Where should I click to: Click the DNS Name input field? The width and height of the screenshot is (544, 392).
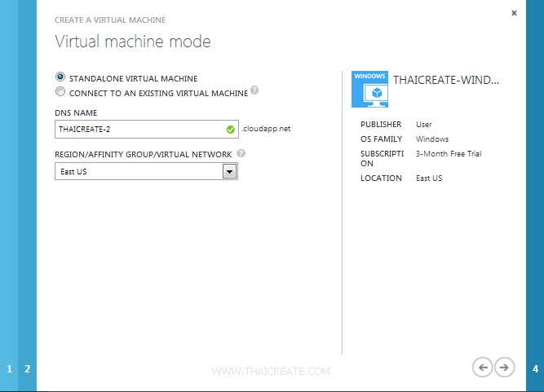pyautogui.click(x=147, y=130)
